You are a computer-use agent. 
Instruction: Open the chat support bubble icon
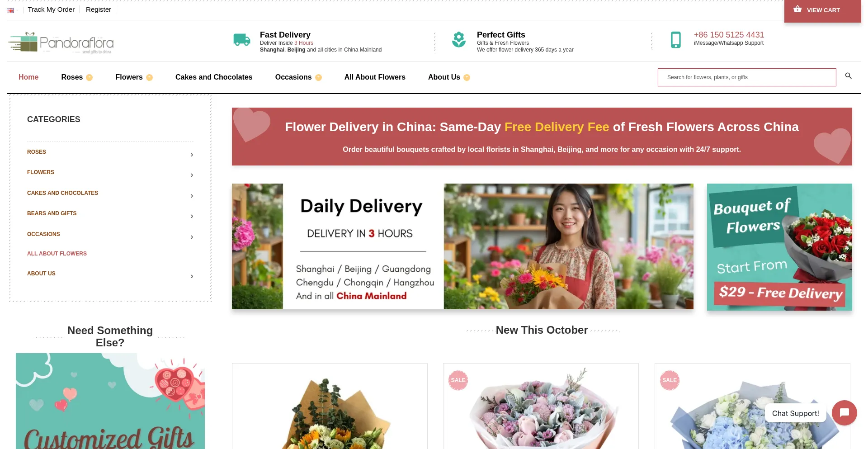click(x=844, y=413)
